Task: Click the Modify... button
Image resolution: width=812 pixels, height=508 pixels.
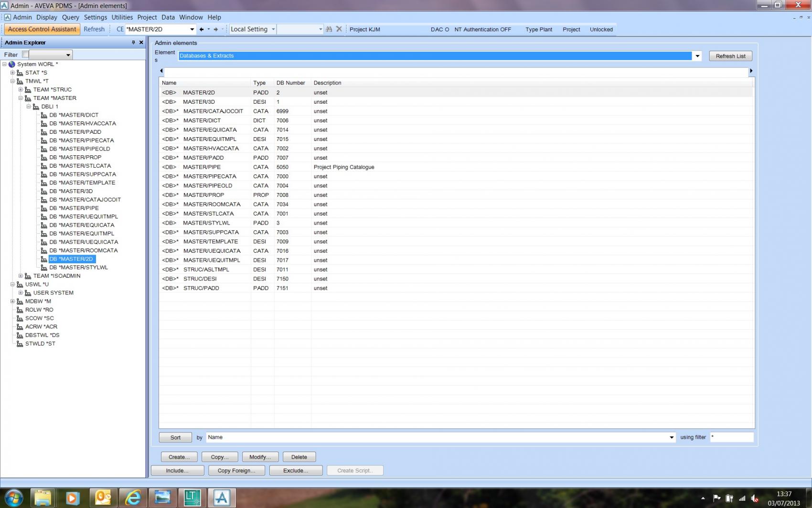Action: 260,457
